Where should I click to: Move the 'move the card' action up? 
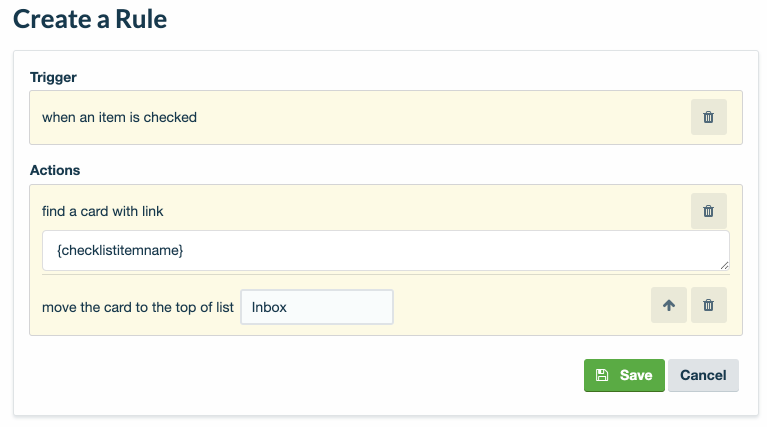pyautogui.click(x=668, y=306)
